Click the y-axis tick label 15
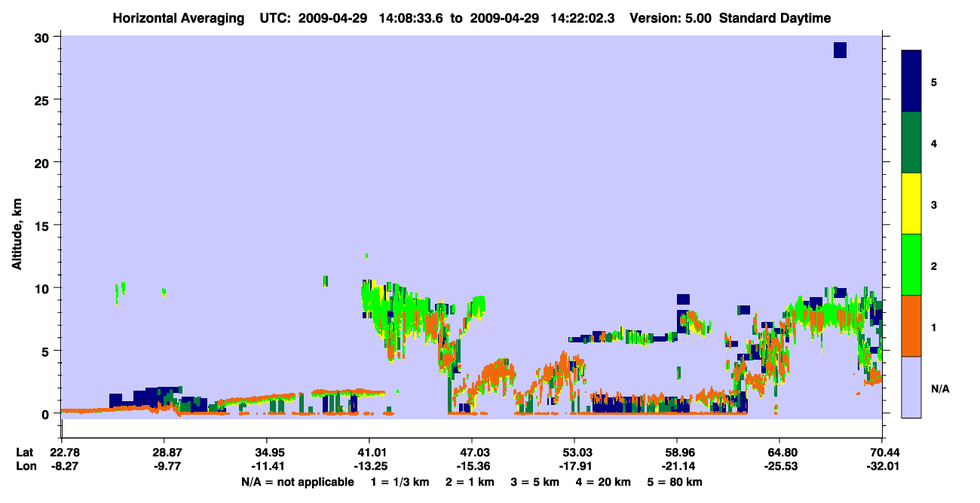This screenshot has height=503, width=980. (x=43, y=225)
